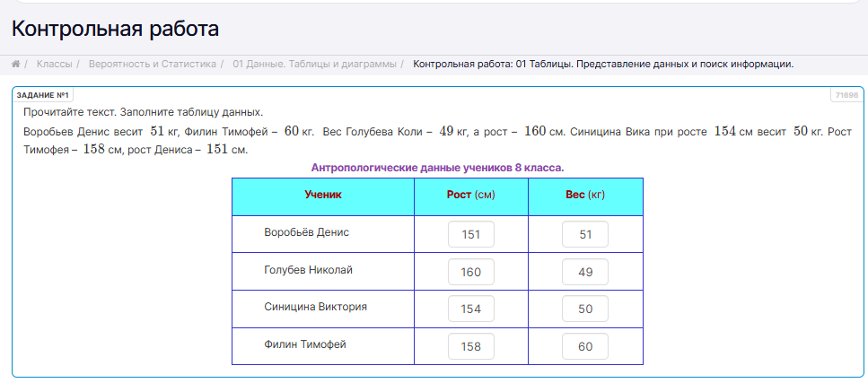Go to Вероятность и Статистика breadcrumb
The image size is (868, 383).
tap(153, 65)
